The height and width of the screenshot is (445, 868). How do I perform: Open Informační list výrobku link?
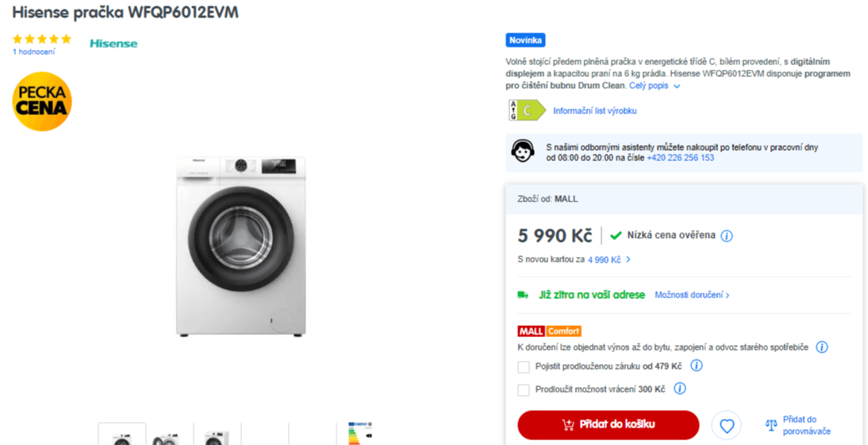click(595, 111)
